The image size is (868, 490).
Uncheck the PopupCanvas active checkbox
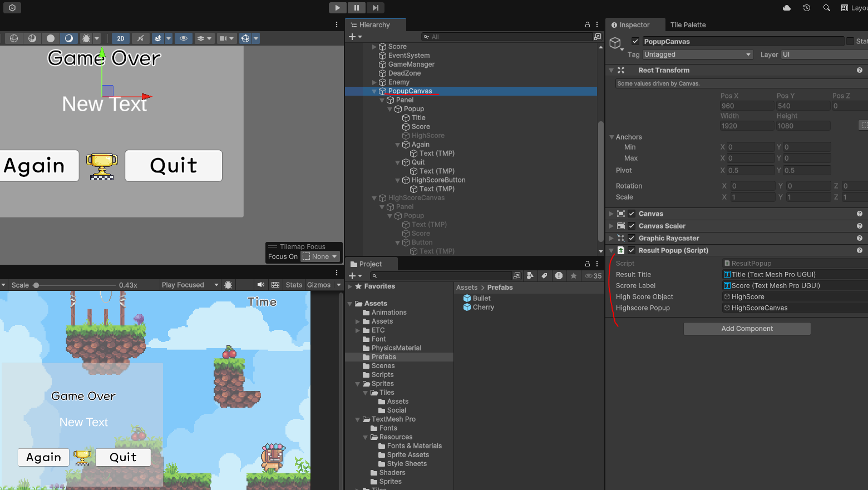pyautogui.click(x=635, y=41)
